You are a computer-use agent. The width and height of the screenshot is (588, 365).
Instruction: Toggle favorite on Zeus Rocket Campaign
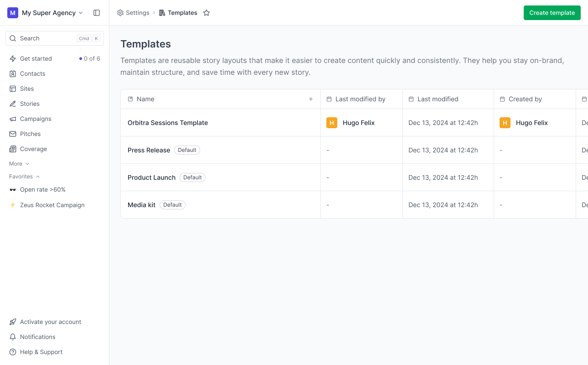click(52, 205)
